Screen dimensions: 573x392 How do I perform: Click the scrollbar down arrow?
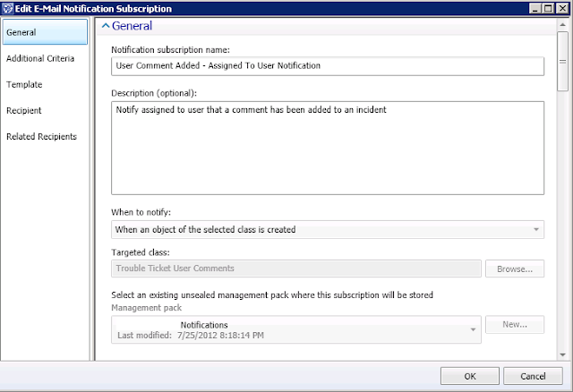coord(562,354)
